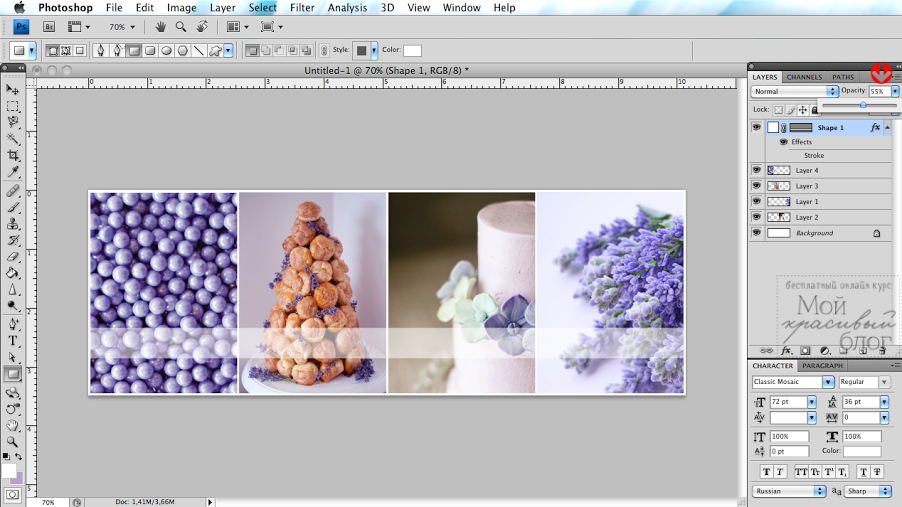This screenshot has width=902, height=507.
Task: Click the Hand icon in the application bar
Action: click(160, 26)
